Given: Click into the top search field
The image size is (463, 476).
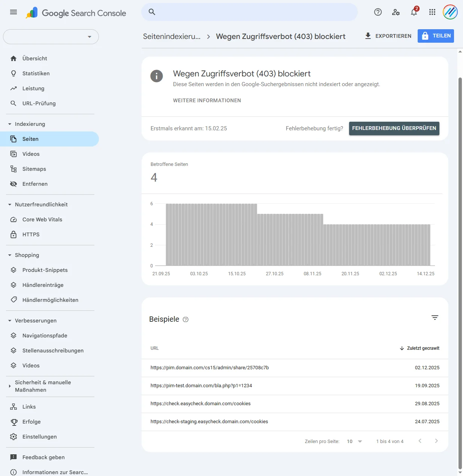Looking at the screenshot, I should [x=249, y=12].
